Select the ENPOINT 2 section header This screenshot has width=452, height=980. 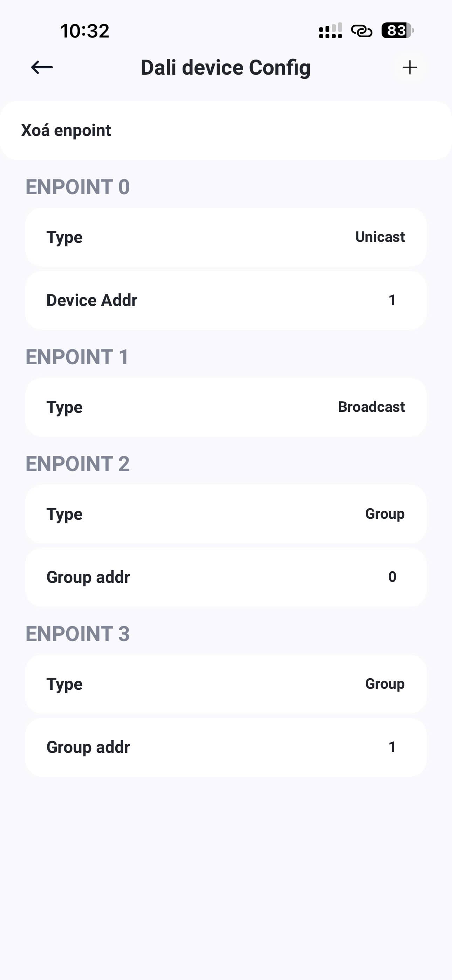[78, 464]
